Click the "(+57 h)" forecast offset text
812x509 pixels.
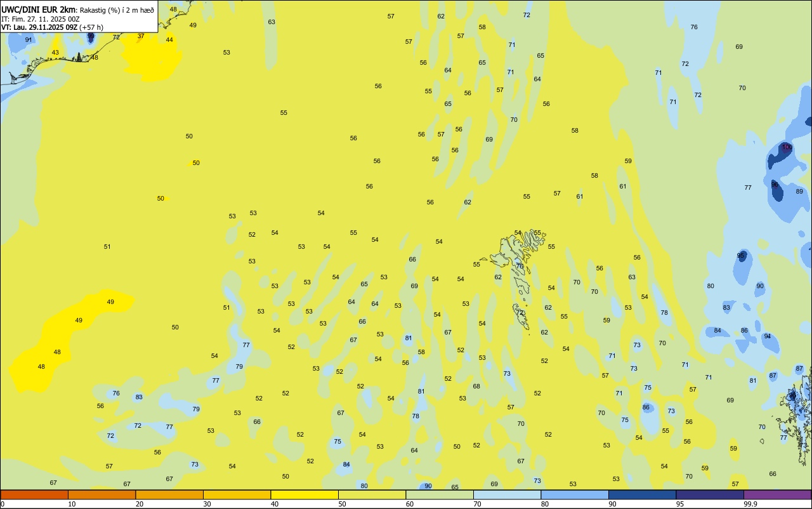tap(91, 27)
